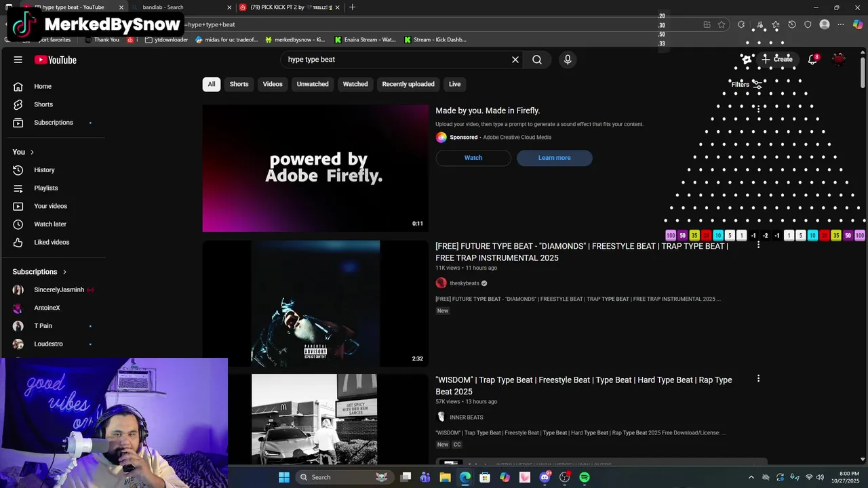
Task: Visit INNER BEATS channel
Action: pos(467,418)
